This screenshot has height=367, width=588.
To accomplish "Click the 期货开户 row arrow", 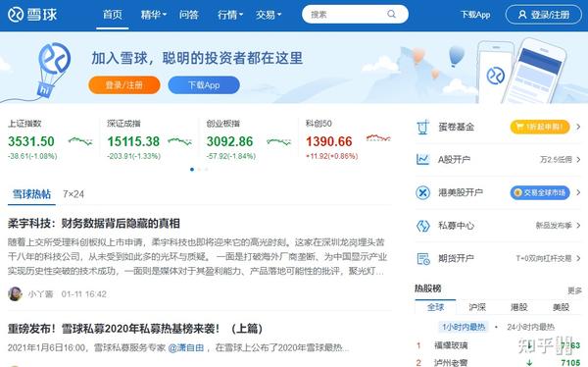I will point(578,258).
